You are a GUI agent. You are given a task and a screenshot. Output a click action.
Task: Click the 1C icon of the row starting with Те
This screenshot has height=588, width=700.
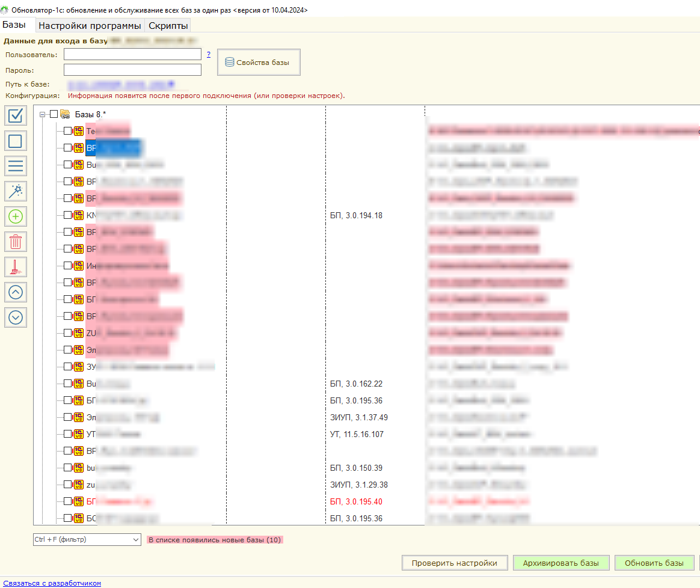click(79, 131)
